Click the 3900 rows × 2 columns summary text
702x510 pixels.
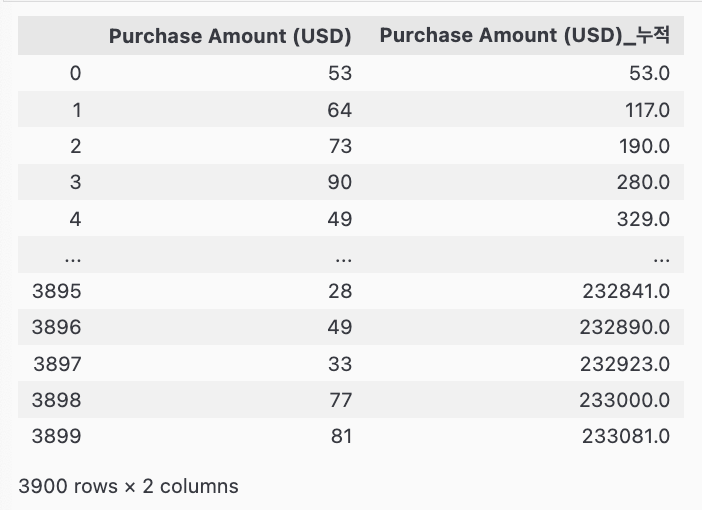click(x=128, y=487)
